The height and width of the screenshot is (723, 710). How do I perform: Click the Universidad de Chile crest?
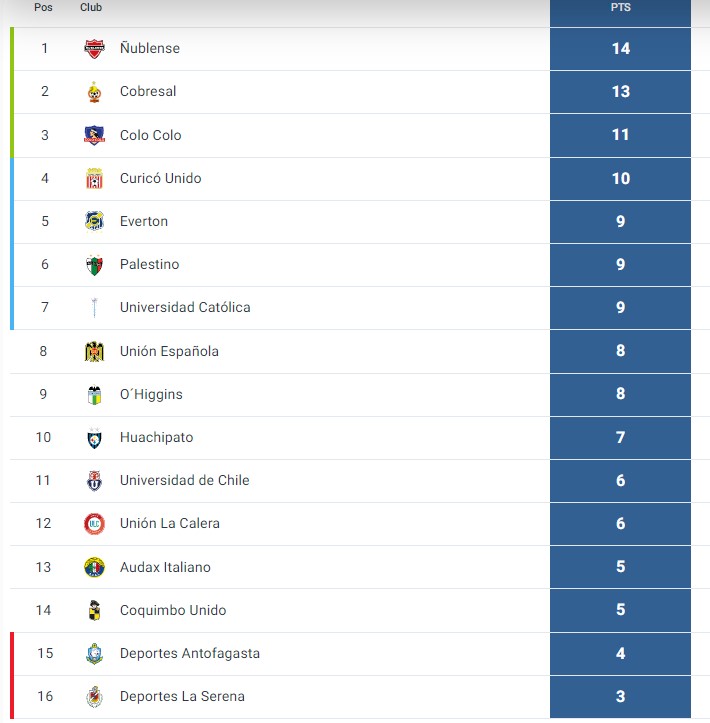coord(95,481)
